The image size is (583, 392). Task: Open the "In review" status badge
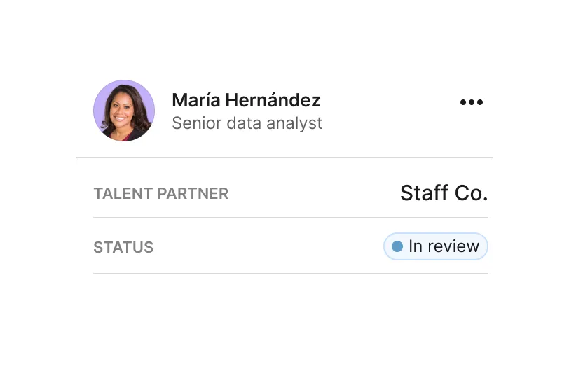(x=436, y=246)
